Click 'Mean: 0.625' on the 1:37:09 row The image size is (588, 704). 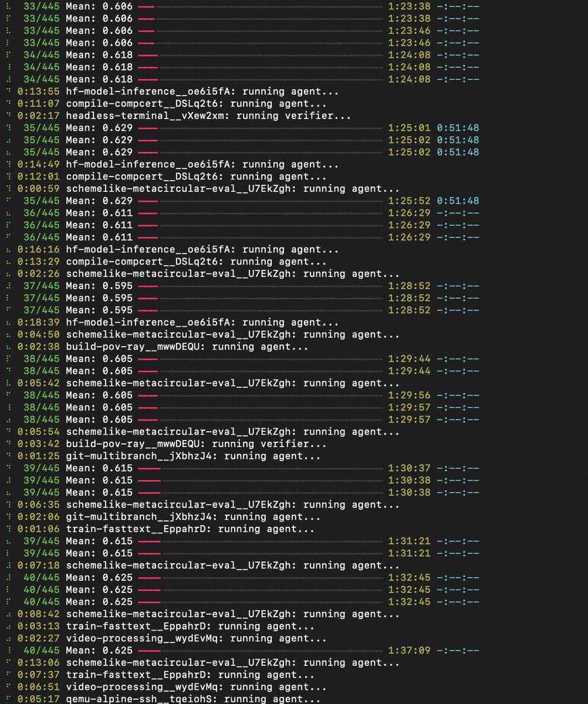pyautogui.click(x=99, y=651)
